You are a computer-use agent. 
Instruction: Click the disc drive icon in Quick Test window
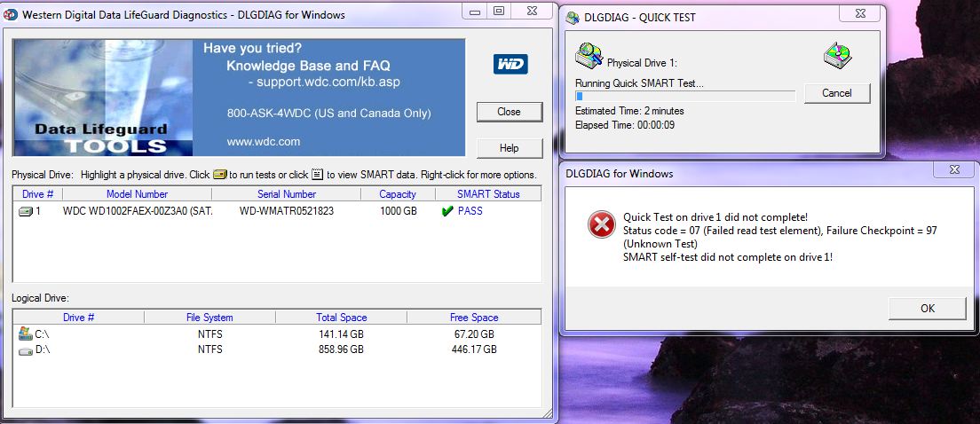pos(837,55)
